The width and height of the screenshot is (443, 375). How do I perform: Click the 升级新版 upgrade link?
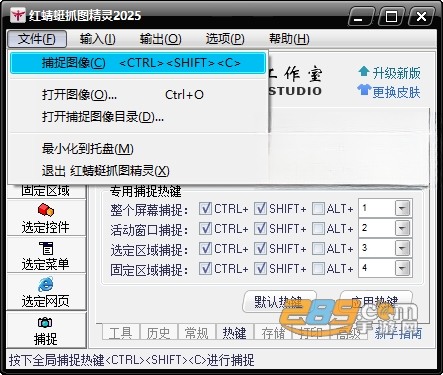coord(396,73)
